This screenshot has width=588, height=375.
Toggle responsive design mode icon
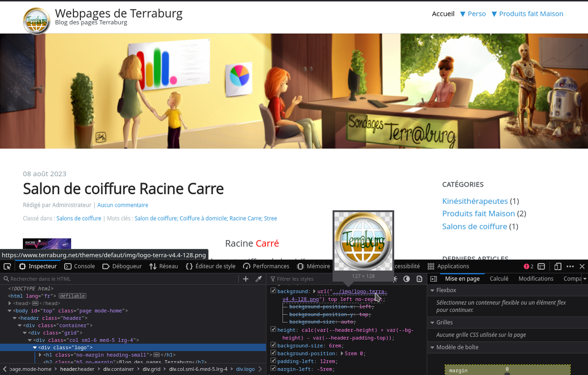[558, 266]
